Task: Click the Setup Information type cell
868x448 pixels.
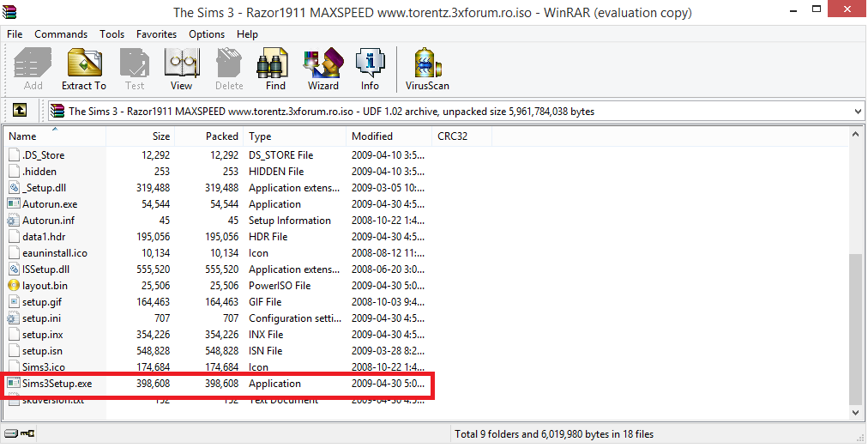Action: pos(290,221)
